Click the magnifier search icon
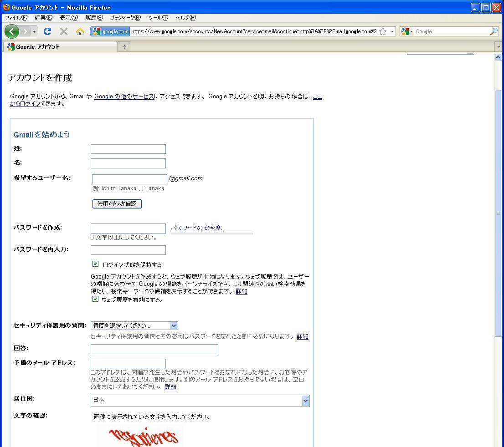Viewport: 504px width, 447px height. click(x=494, y=31)
